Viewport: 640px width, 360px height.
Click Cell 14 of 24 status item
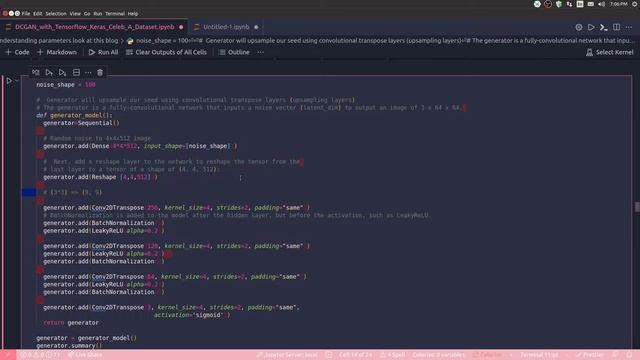pyautogui.click(x=355, y=355)
